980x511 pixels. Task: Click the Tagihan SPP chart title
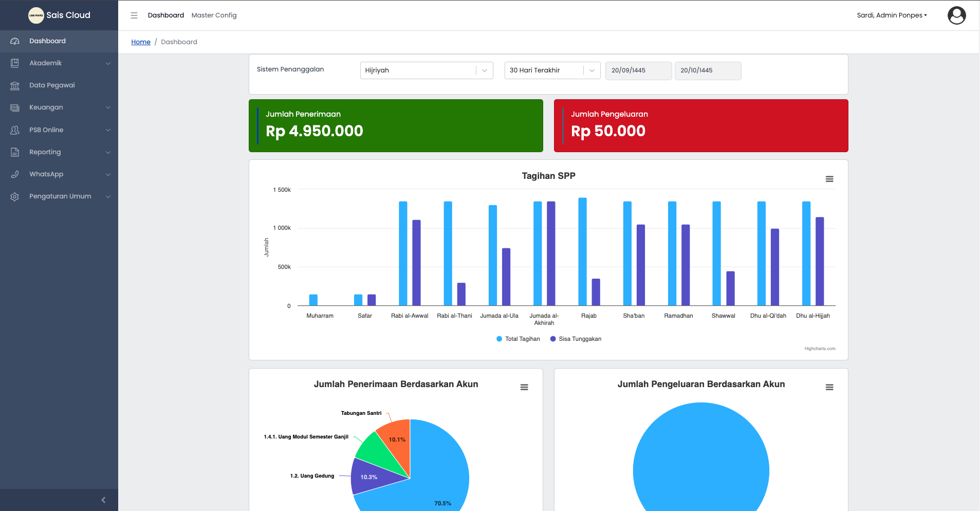(548, 176)
